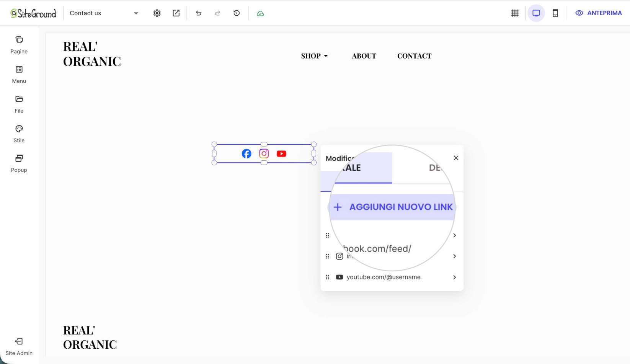This screenshot has width=630, height=364.
Task: Select the youtube.com/@username text
Action: tap(384, 277)
